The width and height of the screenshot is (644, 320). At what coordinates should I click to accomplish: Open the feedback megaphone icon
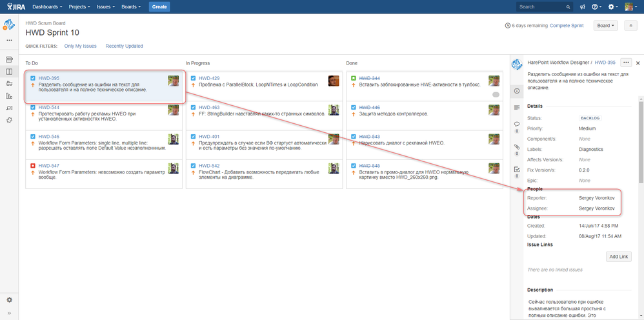pos(582,7)
